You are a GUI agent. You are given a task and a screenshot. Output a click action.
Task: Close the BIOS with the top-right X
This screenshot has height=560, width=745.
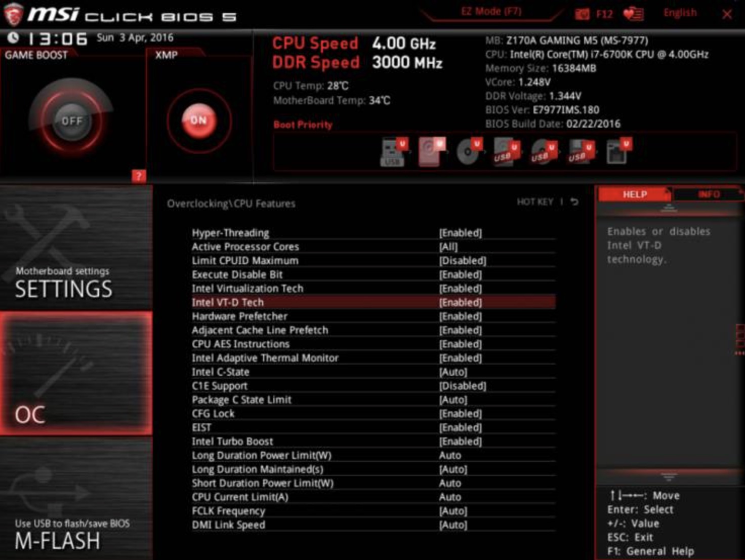tap(727, 14)
